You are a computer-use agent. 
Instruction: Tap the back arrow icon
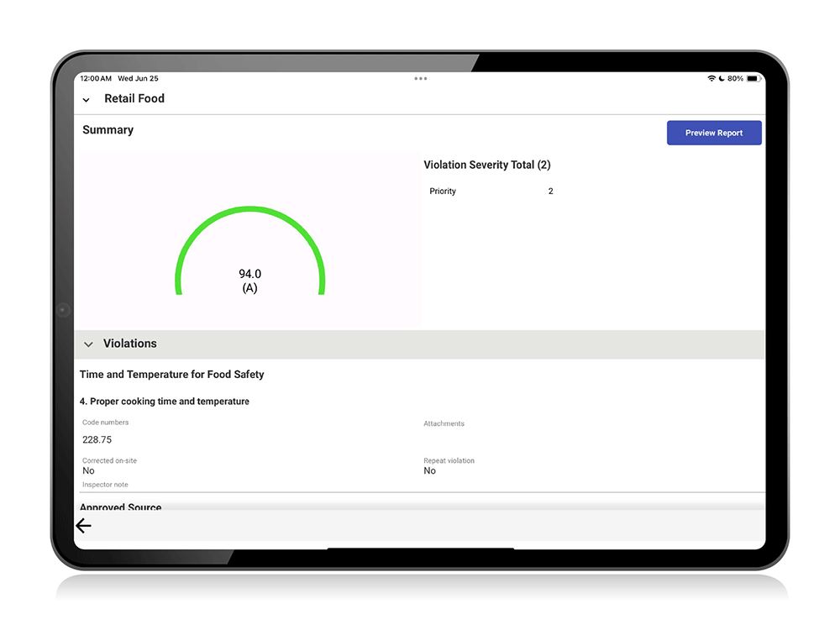[83, 526]
